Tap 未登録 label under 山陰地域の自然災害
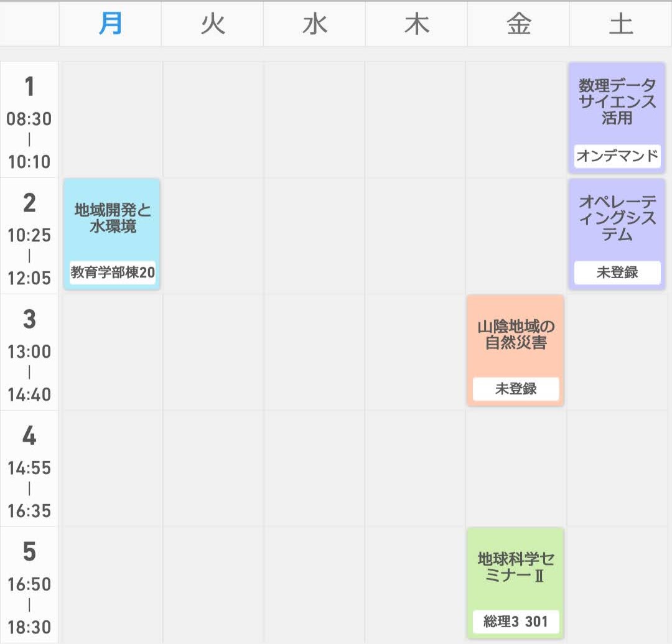Screen dimensions: 672x644 [x=515, y=389]
